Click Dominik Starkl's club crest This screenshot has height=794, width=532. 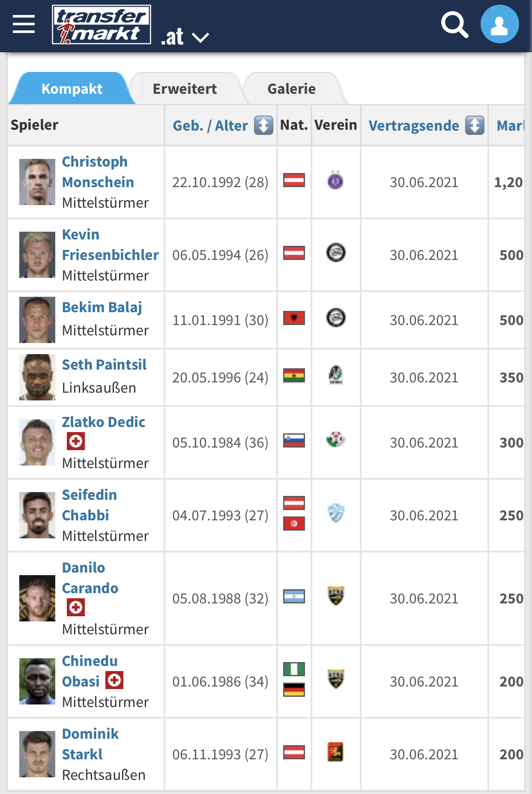coord(335,752)
